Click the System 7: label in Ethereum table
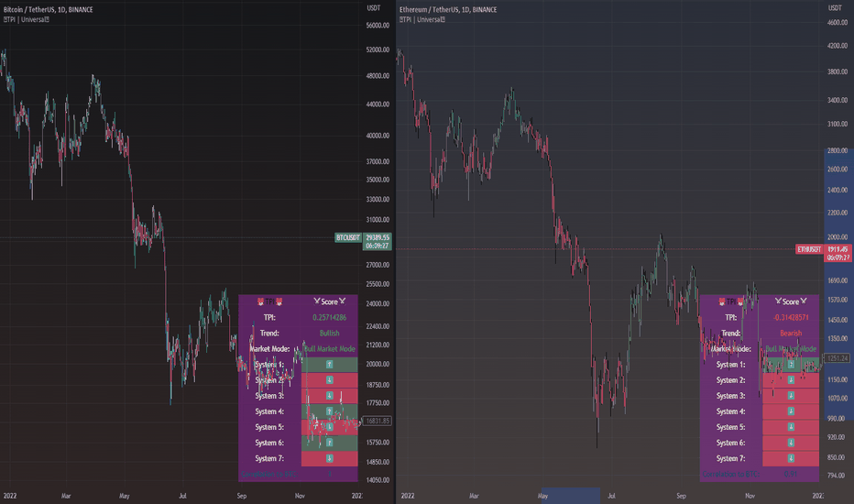This screenshot has height=504, width=854. [x=731, y=459]
